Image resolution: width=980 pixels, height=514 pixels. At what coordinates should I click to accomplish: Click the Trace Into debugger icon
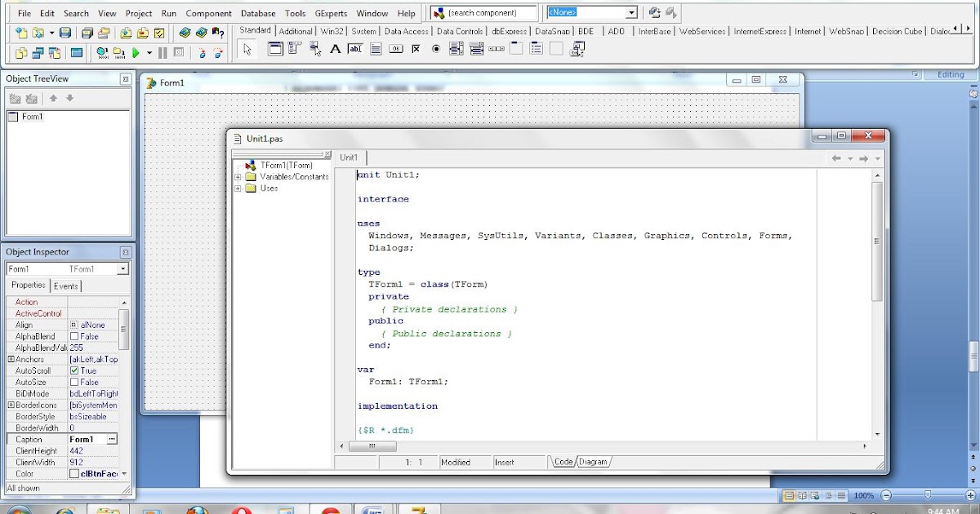point(202,53)
